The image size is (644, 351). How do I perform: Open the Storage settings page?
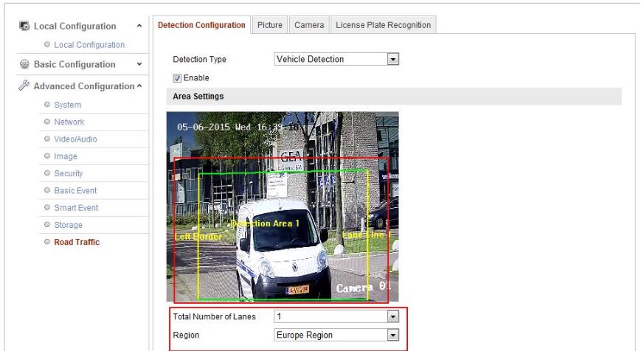pyautogui.click(x=68, y=225)
